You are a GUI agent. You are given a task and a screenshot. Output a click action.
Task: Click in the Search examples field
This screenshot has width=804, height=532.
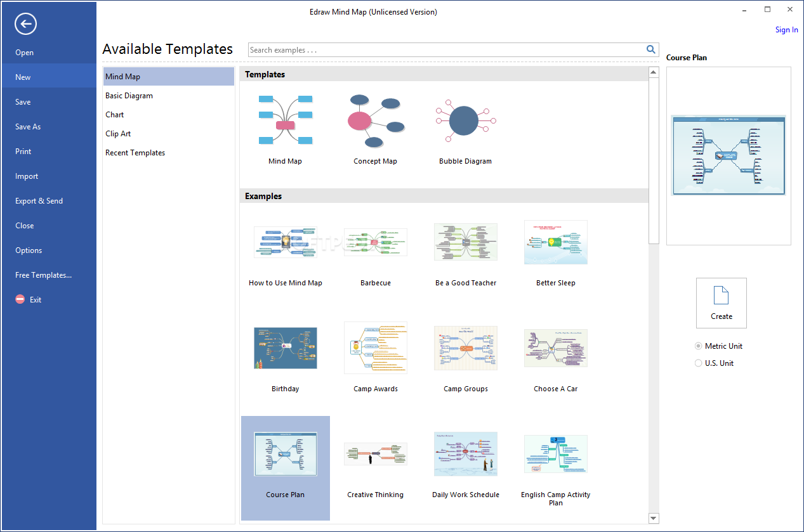tap(446, 49)
